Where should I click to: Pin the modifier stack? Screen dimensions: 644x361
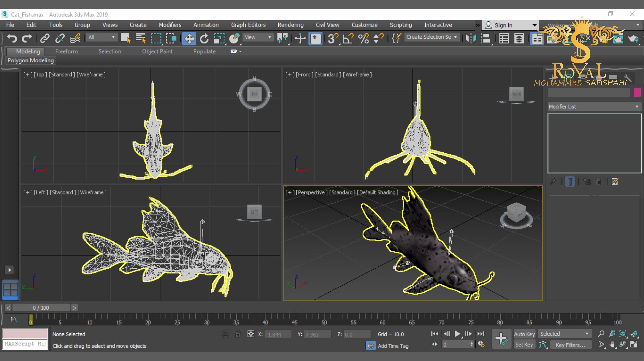pos(553,181)
